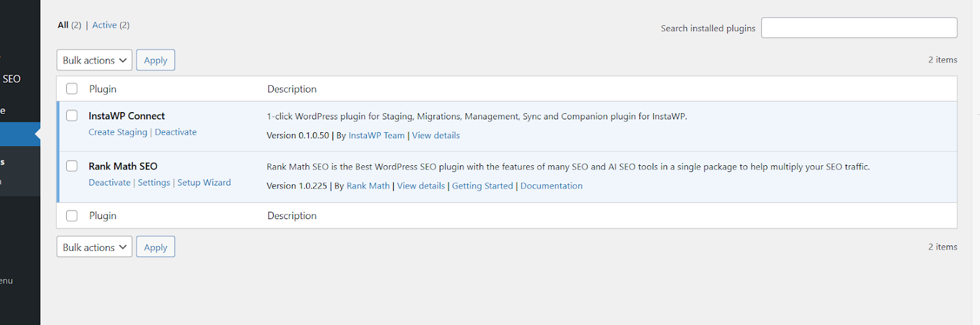Deactivate the InstaWP Connect plugin
This screenshot has width=980, height=325.
(176, 132)
